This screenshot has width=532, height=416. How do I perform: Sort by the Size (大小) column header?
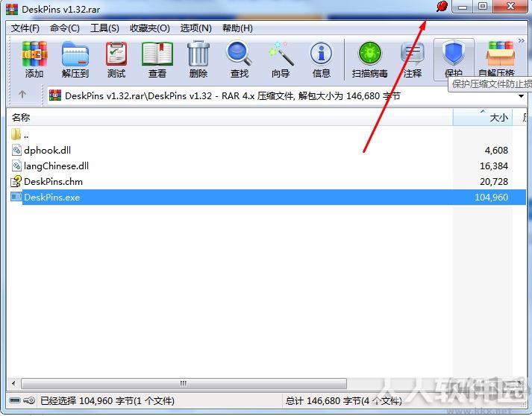click(x=483, y=117)
